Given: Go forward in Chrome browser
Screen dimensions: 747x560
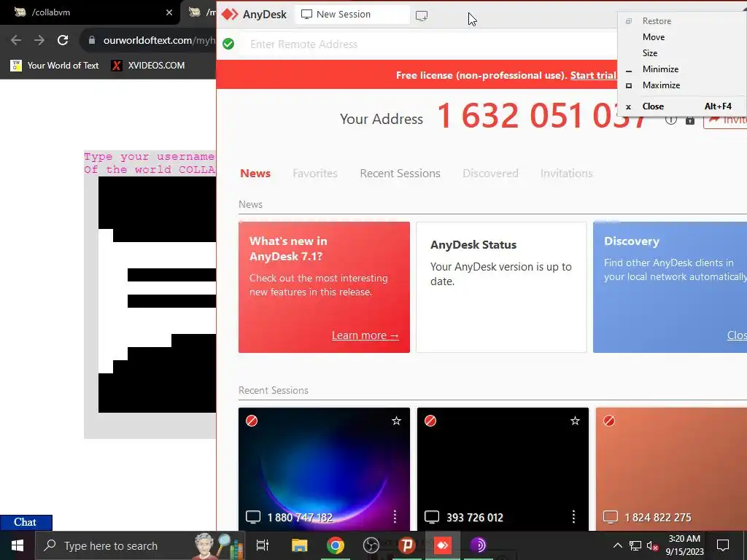Looking at the screenshot, I should pos(39,40).
